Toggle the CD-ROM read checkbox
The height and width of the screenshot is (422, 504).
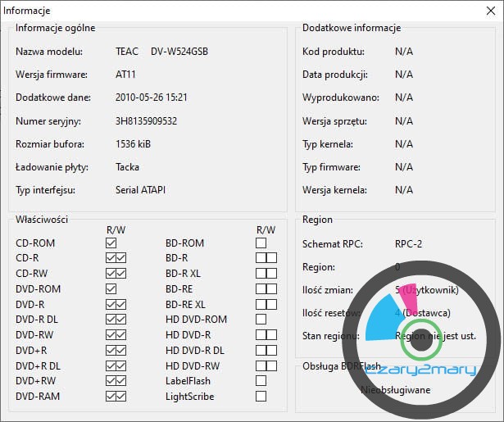pos(111,243)
